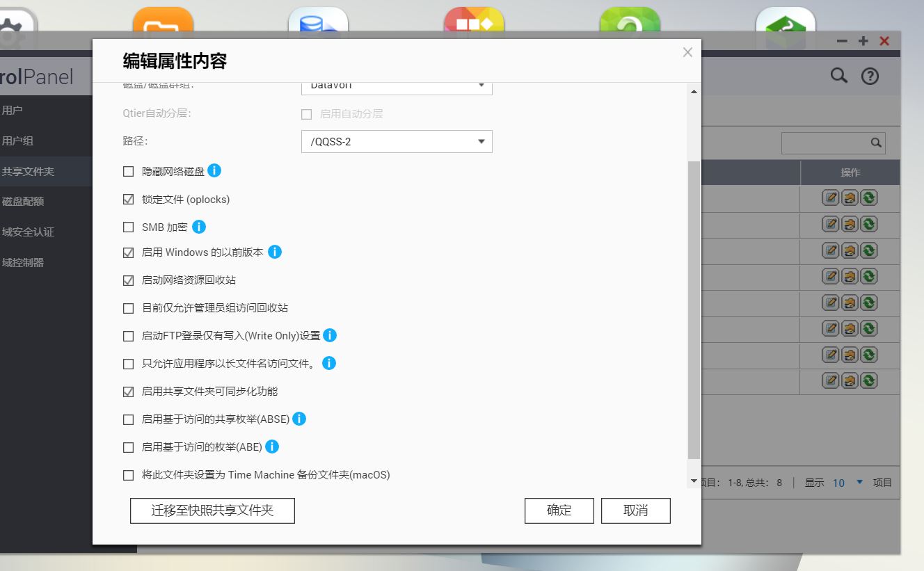This screenshot has width=924, height=571.
Task: Uncheck 启动网络资源回收站
Action: pyautogui.click(x=128, y=280)
